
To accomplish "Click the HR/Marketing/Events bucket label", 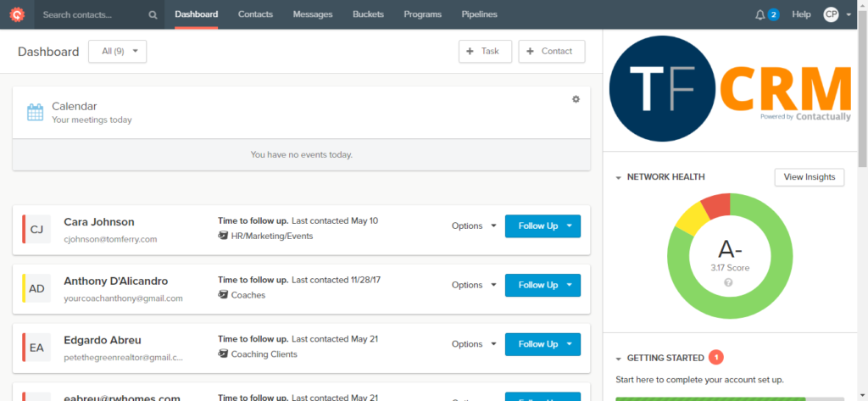I will pos(272,236).
